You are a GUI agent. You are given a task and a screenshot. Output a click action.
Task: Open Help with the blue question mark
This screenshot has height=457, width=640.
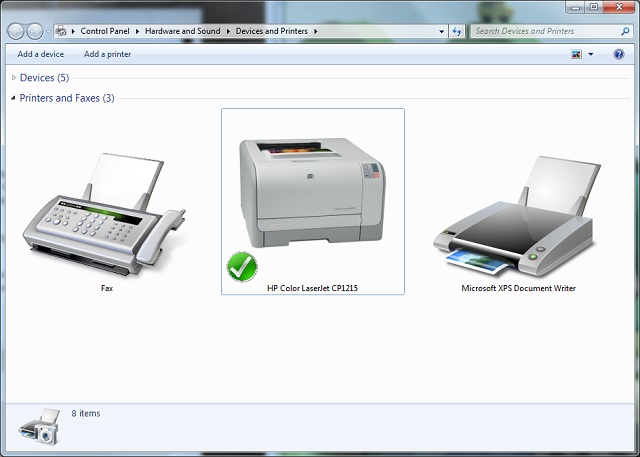pyautogui.click(x=619, y=54)
